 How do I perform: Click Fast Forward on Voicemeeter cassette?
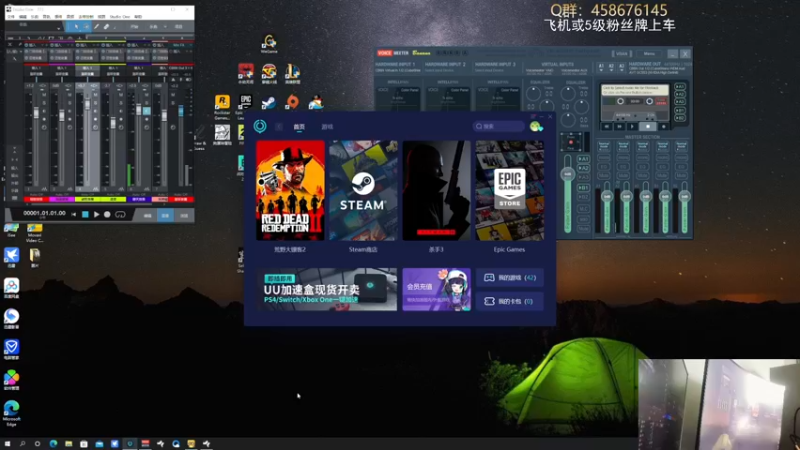click(619, 126)
